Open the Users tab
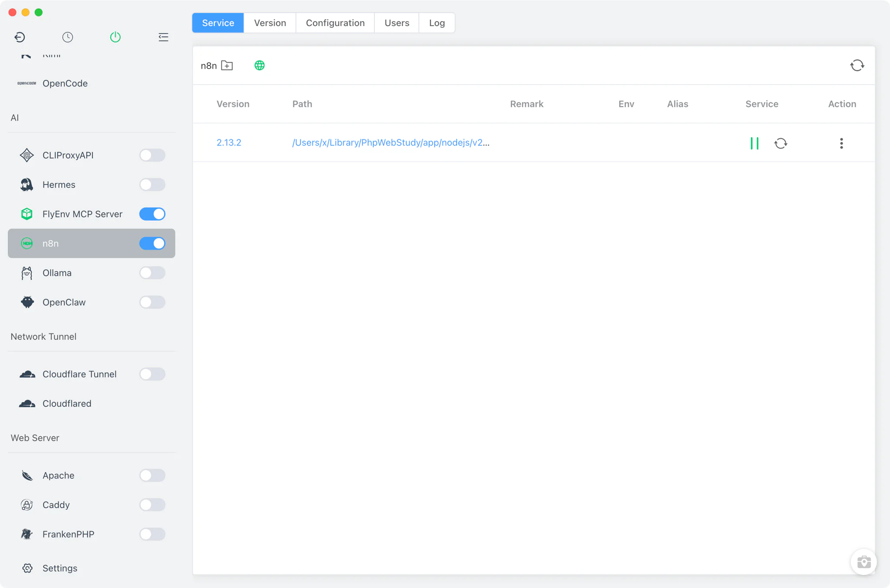The height and width of the screenshot is (588, 890). [397, 23]
